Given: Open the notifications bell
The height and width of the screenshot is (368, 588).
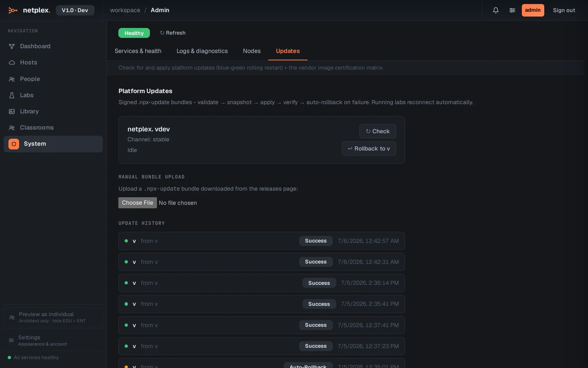Looking at the screenshot, I should [x=496, y=10].
